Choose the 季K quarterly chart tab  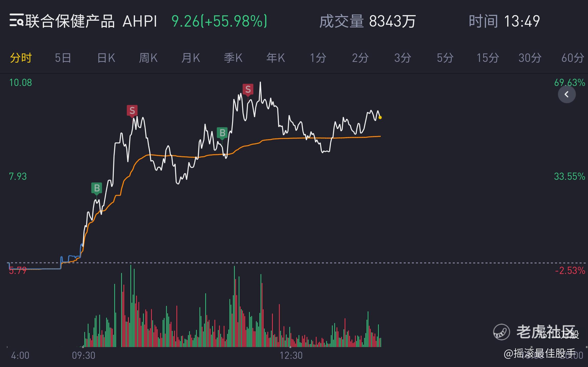[x=233, y=58]
